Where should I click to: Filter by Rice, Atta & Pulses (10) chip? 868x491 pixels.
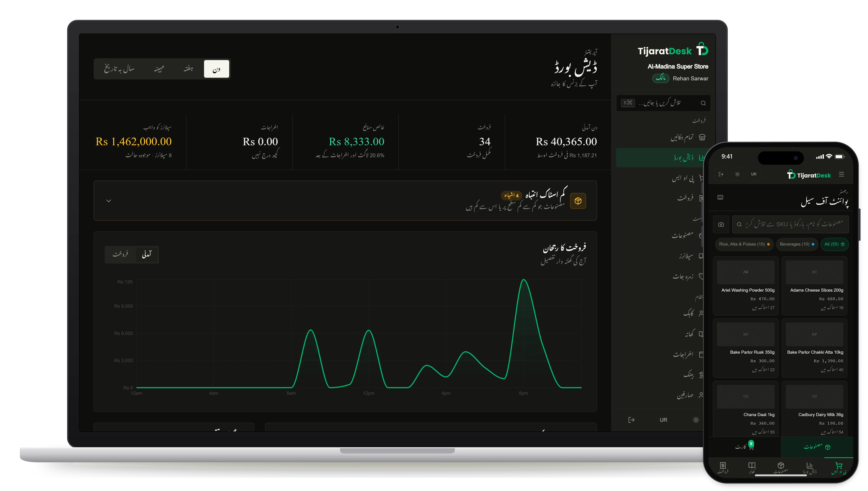click(744, 244)
